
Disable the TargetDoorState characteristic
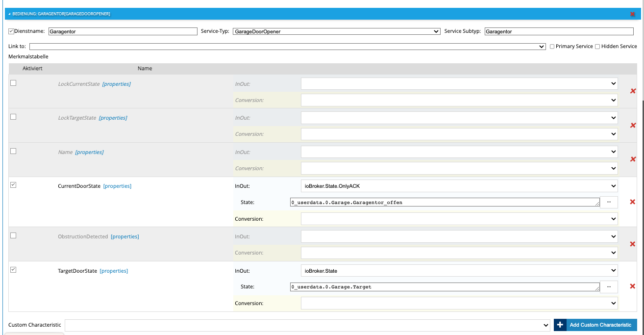point(13,270)
